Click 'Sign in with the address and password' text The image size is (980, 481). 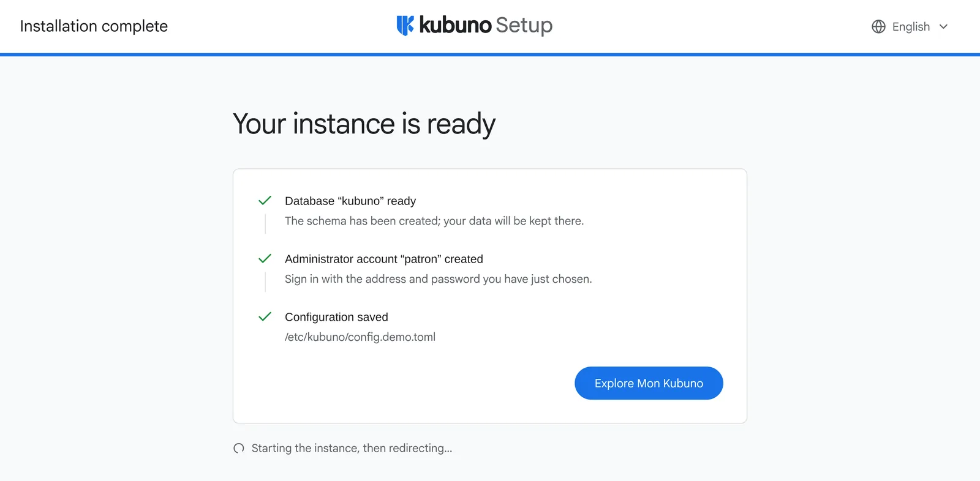coord(439,279)
